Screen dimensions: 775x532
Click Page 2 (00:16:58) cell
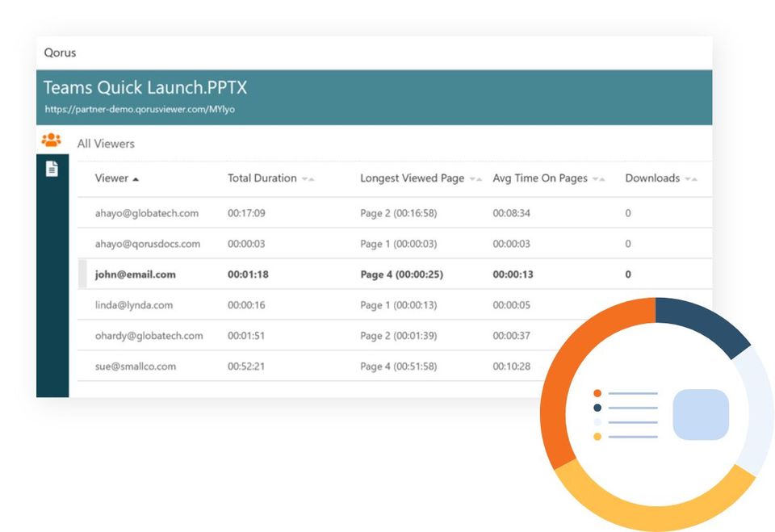tap(398, 213)
